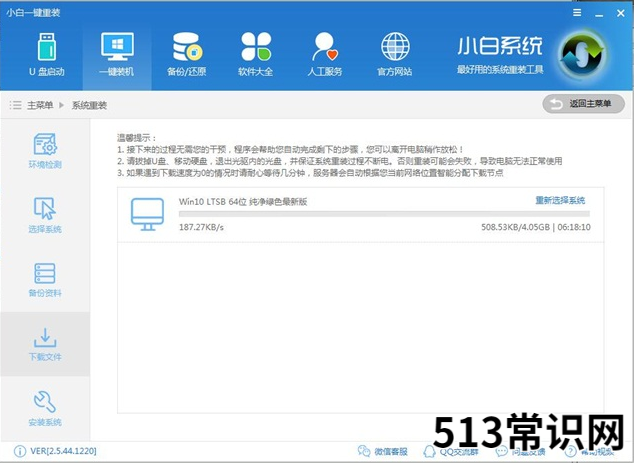Click the monitor icon of Win10 download
This screenshot has width=634, height=463.
147,214
